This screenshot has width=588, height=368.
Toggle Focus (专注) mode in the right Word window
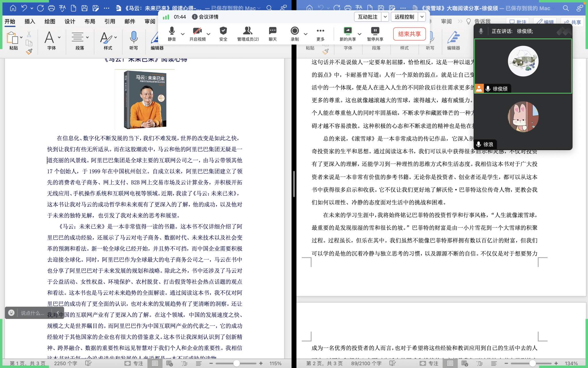(x=429, y=363)
